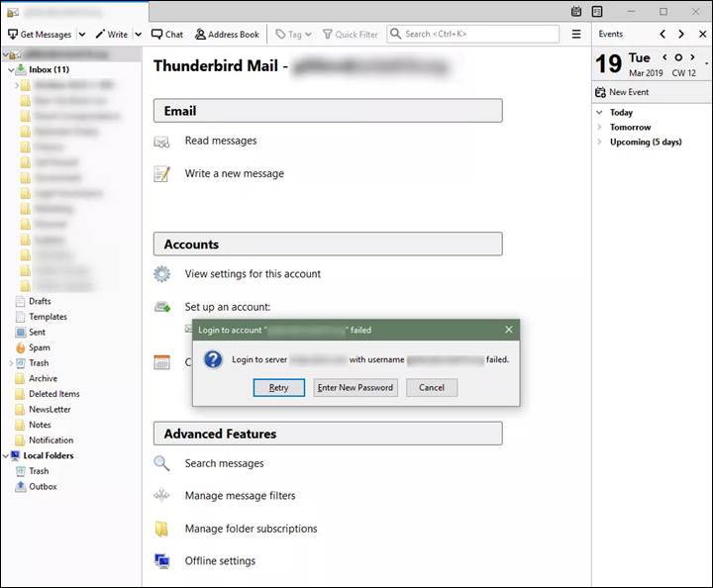Click Enter New Password button
This screenshot has height=588, width=713.
356,388
